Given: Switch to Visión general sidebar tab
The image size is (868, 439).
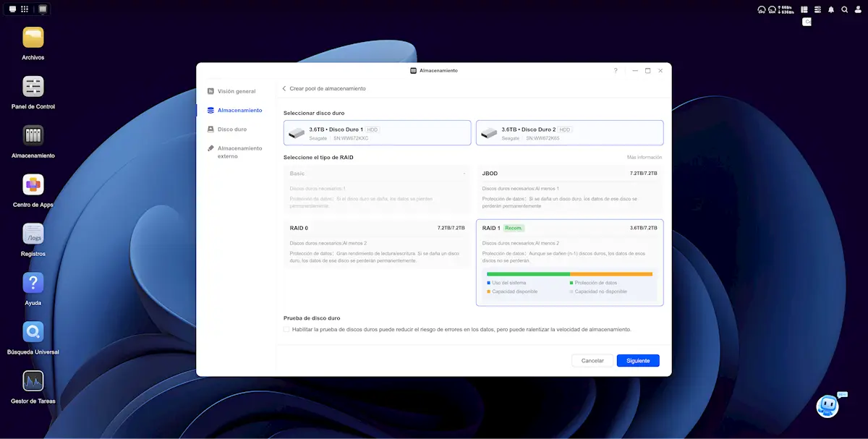Looking at the screenshot, I should 236,92.
